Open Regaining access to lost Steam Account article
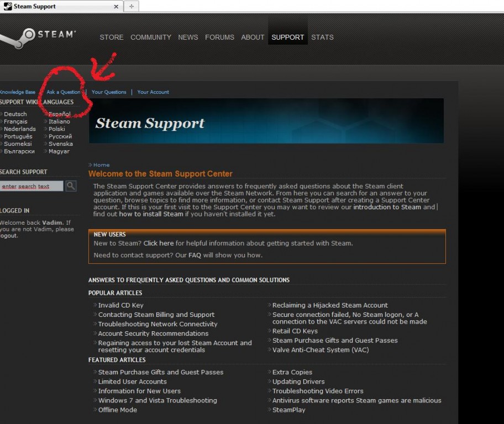 coord(175,346)
